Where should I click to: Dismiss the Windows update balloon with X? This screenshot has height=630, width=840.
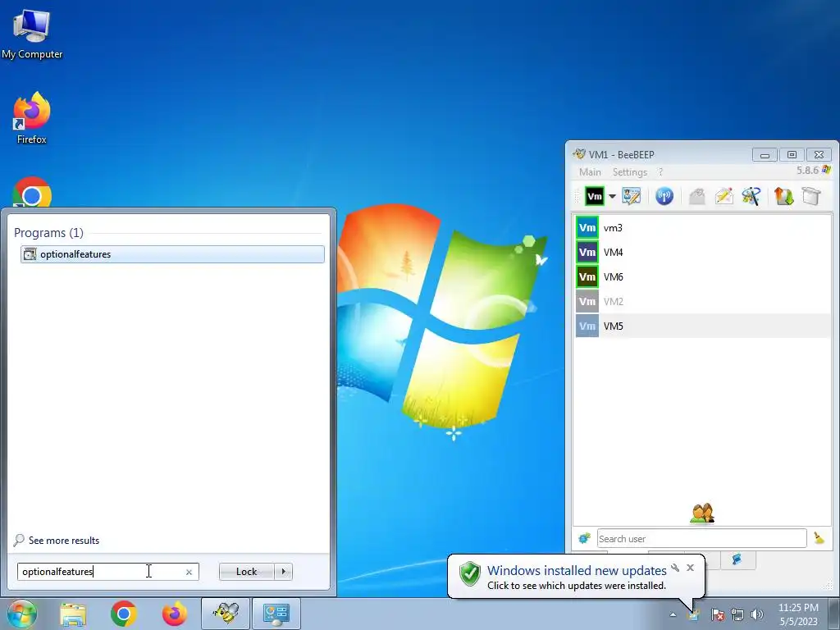pyautogui.click(x=690, y=568)
